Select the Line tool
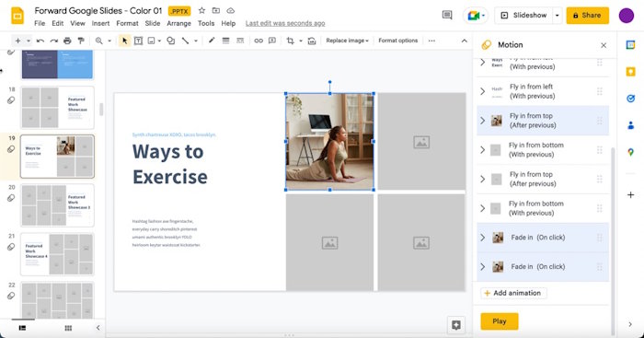 click(185, 41)
